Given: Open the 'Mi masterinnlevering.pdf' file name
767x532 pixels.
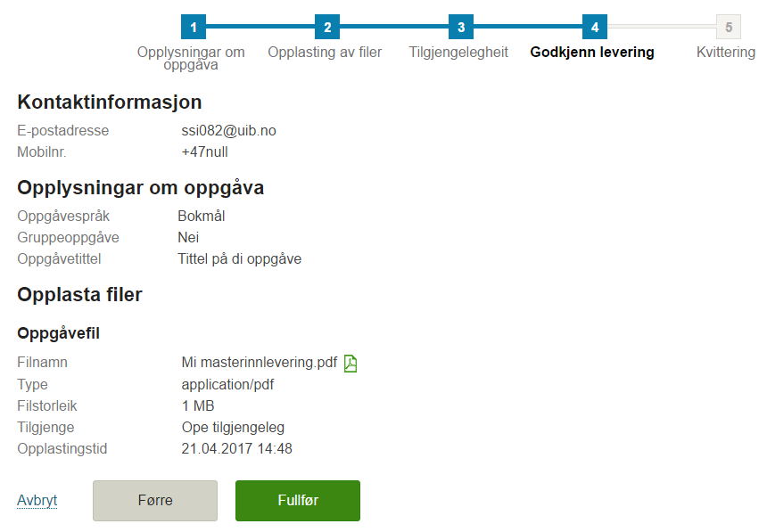Looking at the screenshot, I should [x=260, y=363].
